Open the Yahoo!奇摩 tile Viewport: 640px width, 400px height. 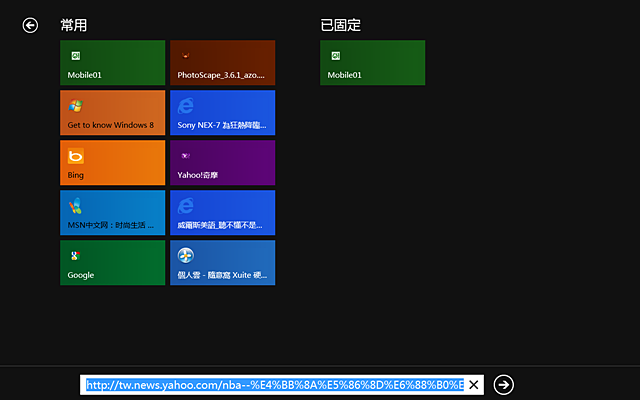click(222, 162)
